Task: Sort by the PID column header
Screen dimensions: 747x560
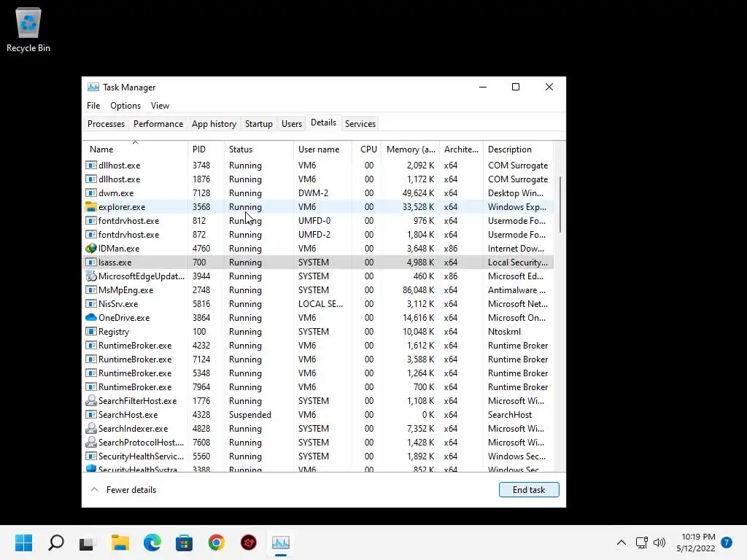Action: pos(206,149)
